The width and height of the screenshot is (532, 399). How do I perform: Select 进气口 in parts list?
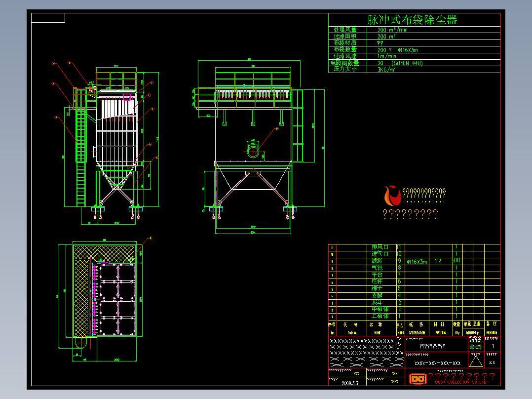pos(380,254)
